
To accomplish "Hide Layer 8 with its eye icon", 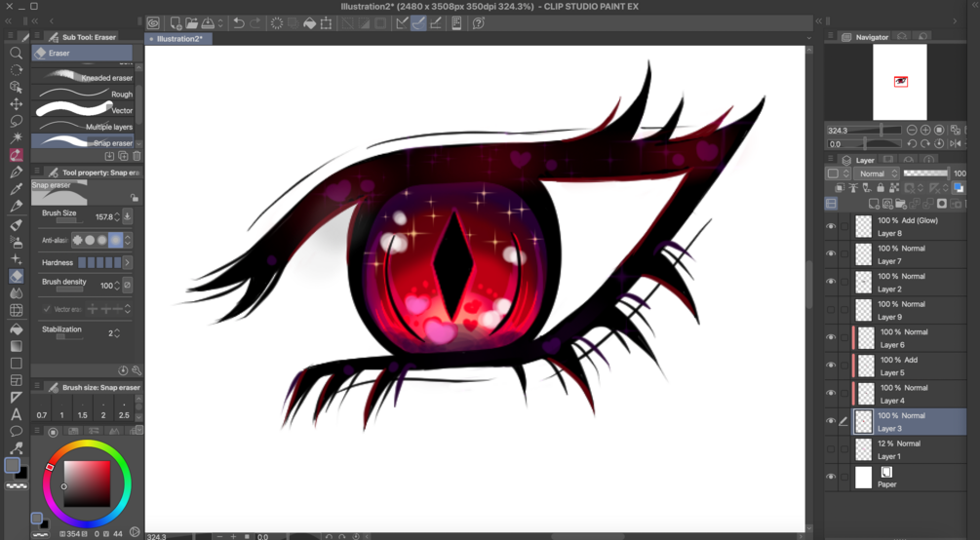I will click(831, 226).
